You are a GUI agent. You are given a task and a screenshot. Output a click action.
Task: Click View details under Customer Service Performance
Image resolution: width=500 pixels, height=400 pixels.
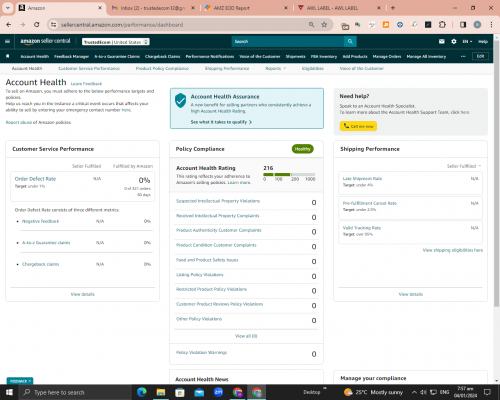coord(83,294)
